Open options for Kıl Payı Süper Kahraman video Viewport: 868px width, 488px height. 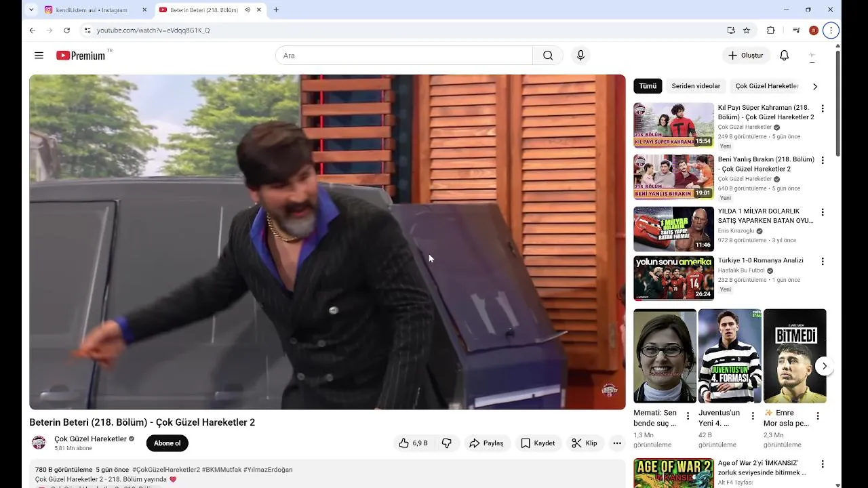tap(823, 108)
